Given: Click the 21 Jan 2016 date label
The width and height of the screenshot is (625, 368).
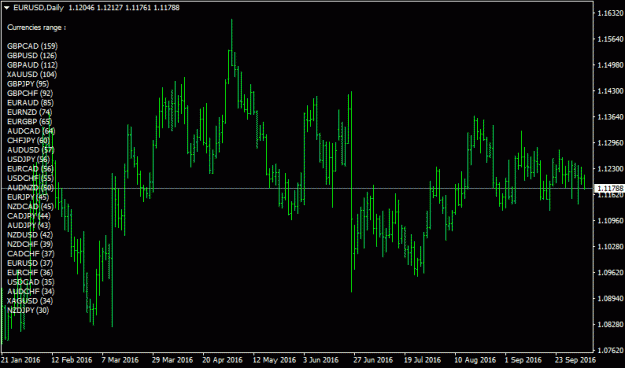Looking at the screenshot, I should tap(21, 360).
